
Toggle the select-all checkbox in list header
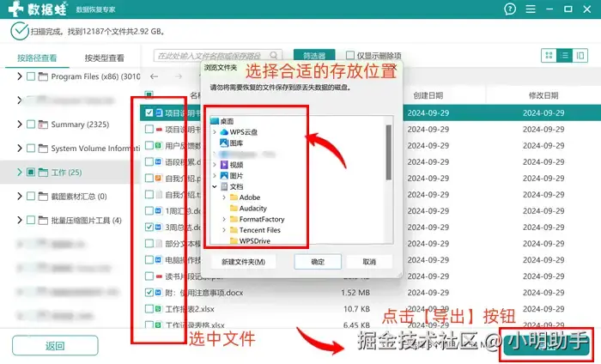pyautogui.click(x=149, y=94)
